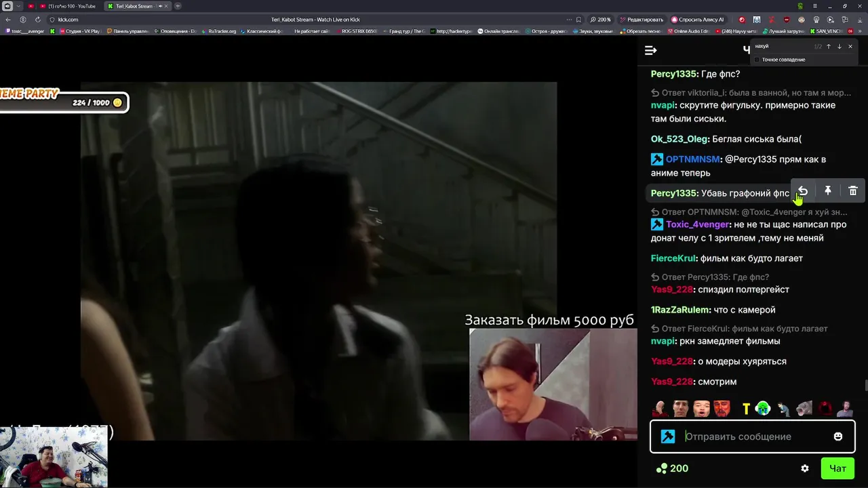Open the browser main menu (hamburger)

814,6
